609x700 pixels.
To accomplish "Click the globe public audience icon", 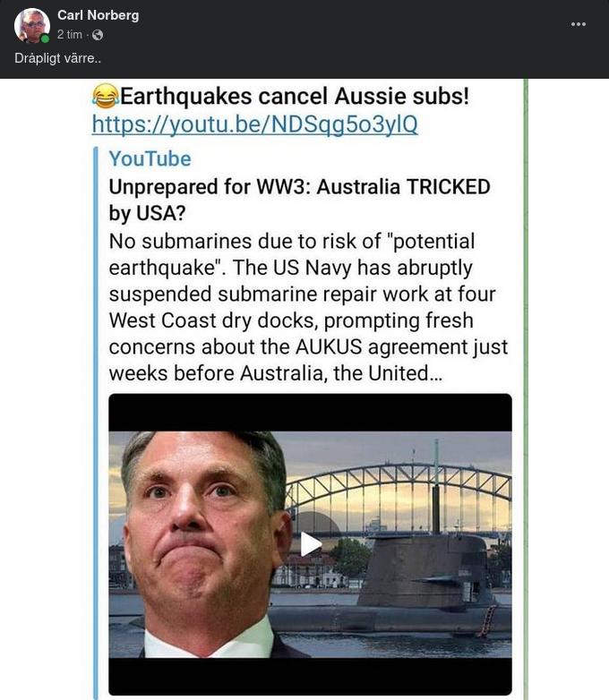I will (98, 35).
